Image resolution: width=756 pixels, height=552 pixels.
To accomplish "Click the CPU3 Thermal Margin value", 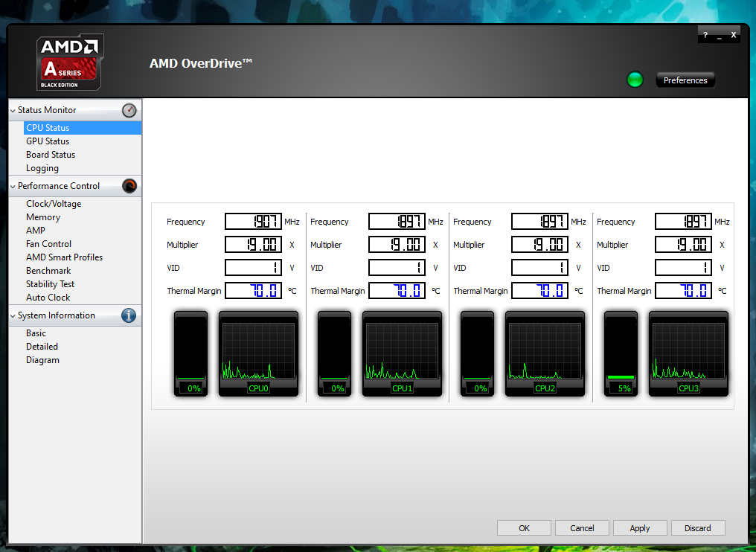I will 683,291.
